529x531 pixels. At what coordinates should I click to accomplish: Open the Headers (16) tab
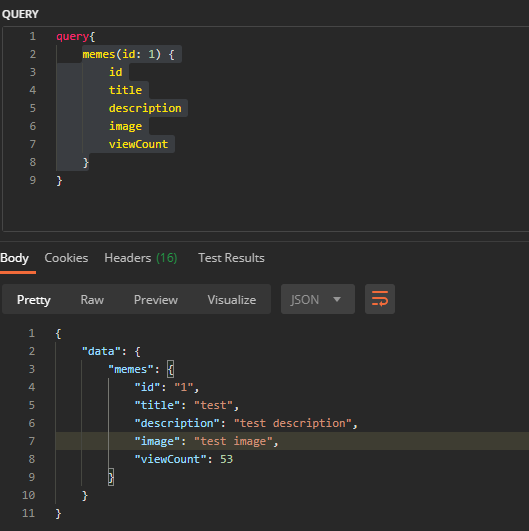[141, 258]
